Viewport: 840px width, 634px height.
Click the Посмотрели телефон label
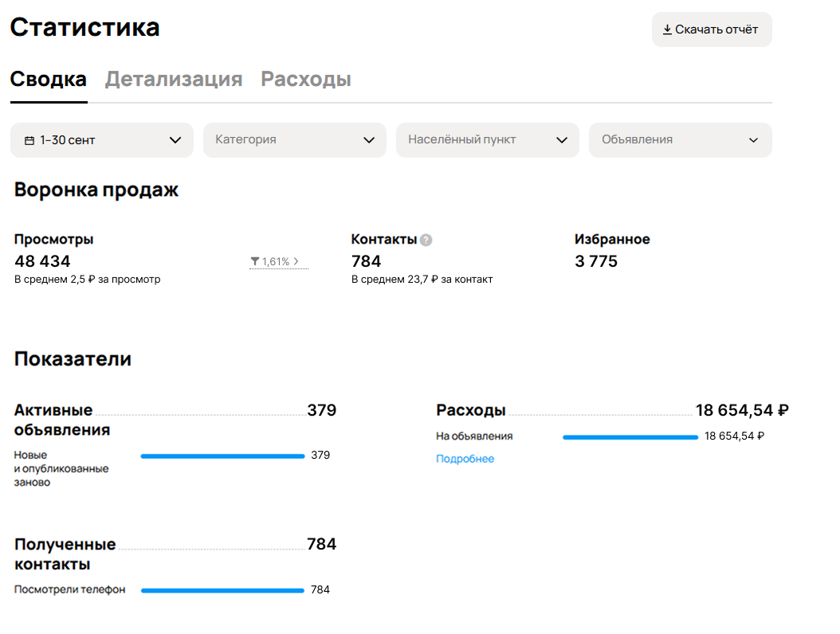click(x=69, y=589)
